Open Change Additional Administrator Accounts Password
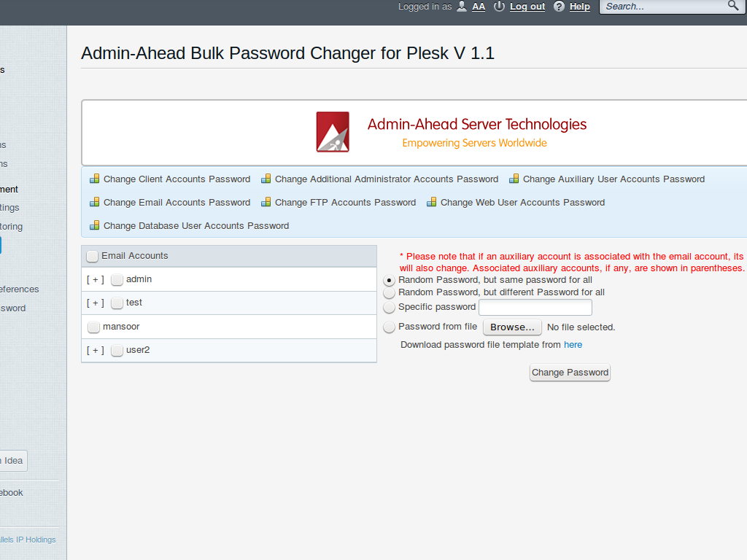The image size is (747, 560). tap(387, 179)
